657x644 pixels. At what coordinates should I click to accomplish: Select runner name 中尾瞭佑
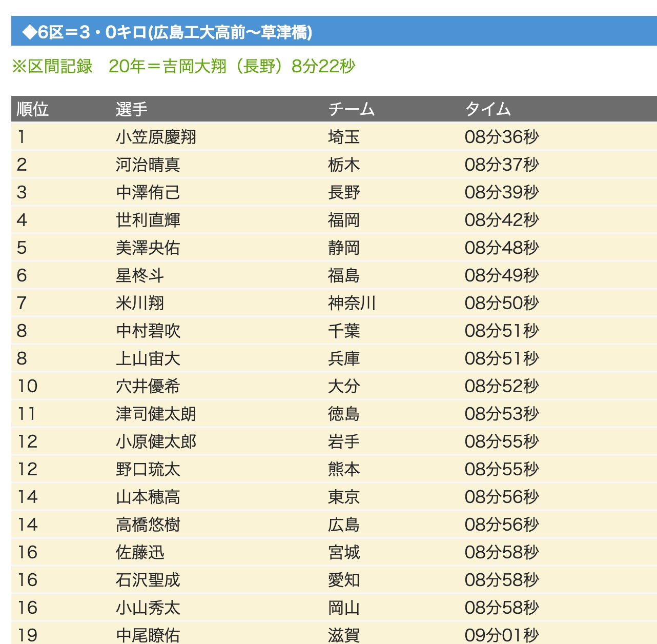coord(148,635)
